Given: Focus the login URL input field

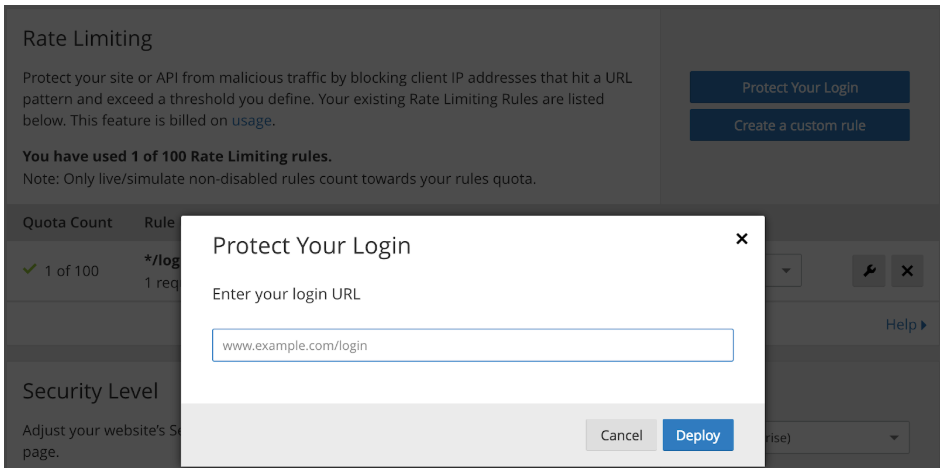Looking at the screenshot, I should point(472,345).
